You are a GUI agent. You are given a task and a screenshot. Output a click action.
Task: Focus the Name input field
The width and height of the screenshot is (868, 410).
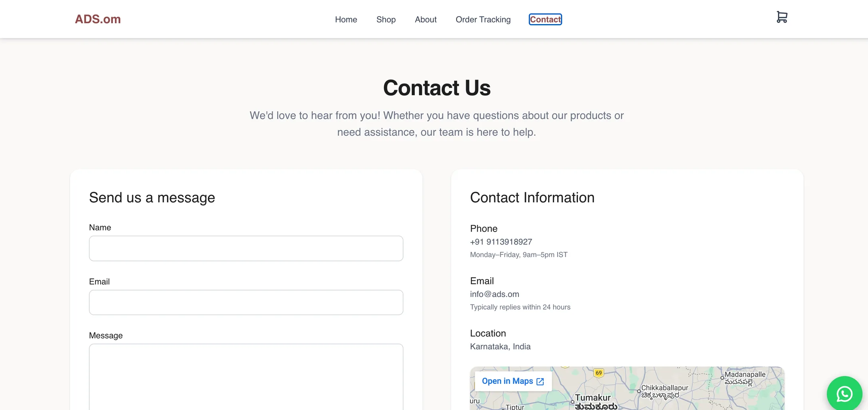(246, 248)
